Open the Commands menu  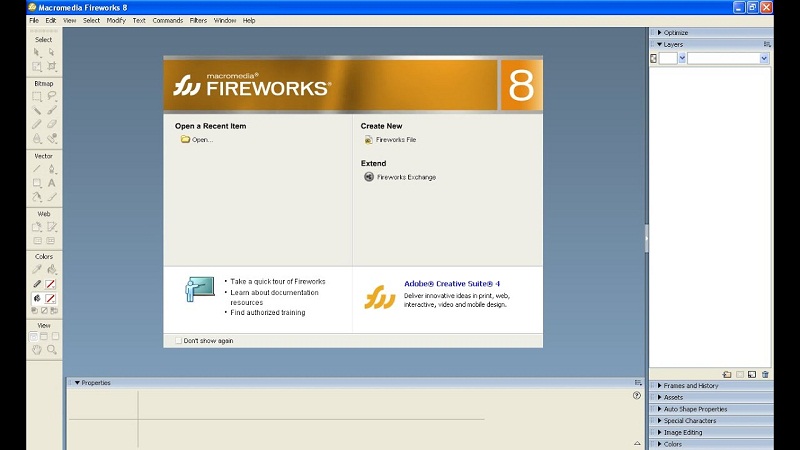pos(167,20)
